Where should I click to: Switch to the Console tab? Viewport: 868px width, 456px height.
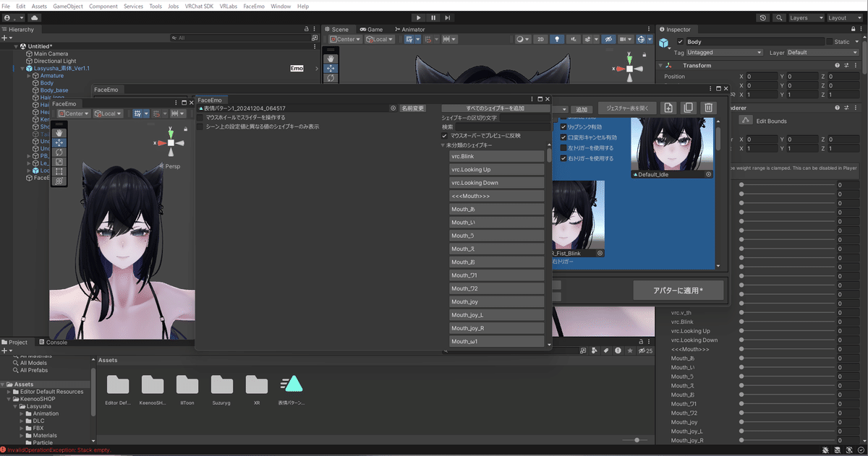point(52,342)
